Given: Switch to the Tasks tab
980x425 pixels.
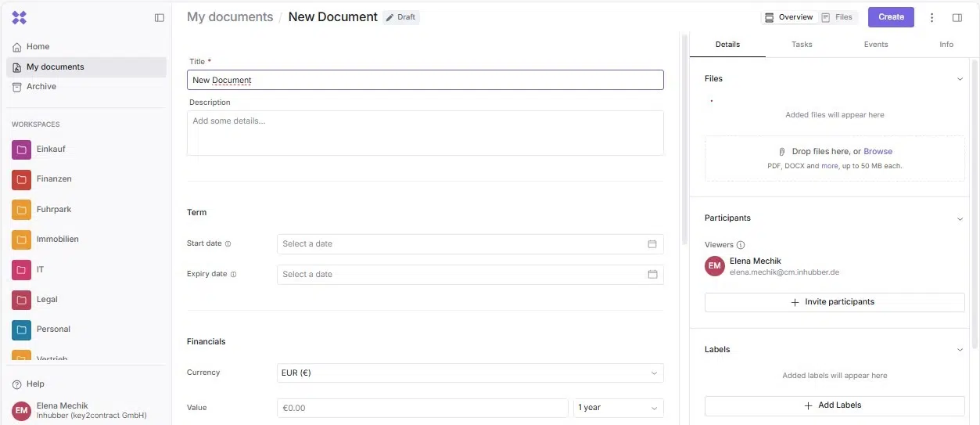Looking at the screenshot, I should pos(802,45).
